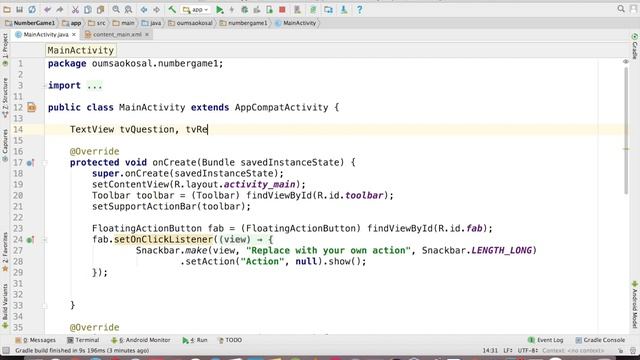Open the Project tool window

point(5,50)
